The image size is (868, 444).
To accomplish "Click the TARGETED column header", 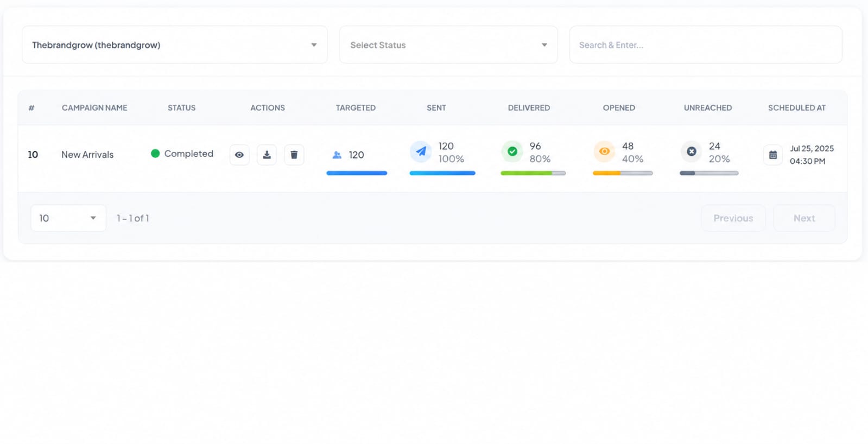I will 356,108.
